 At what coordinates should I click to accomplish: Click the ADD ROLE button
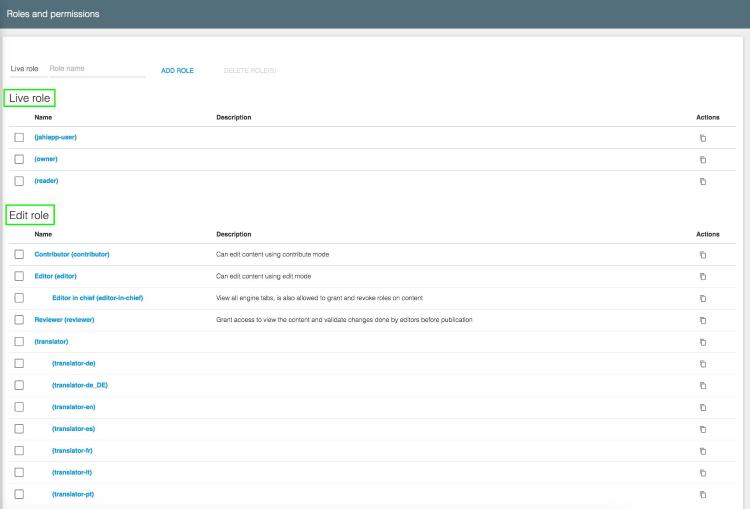coord(177,70)
